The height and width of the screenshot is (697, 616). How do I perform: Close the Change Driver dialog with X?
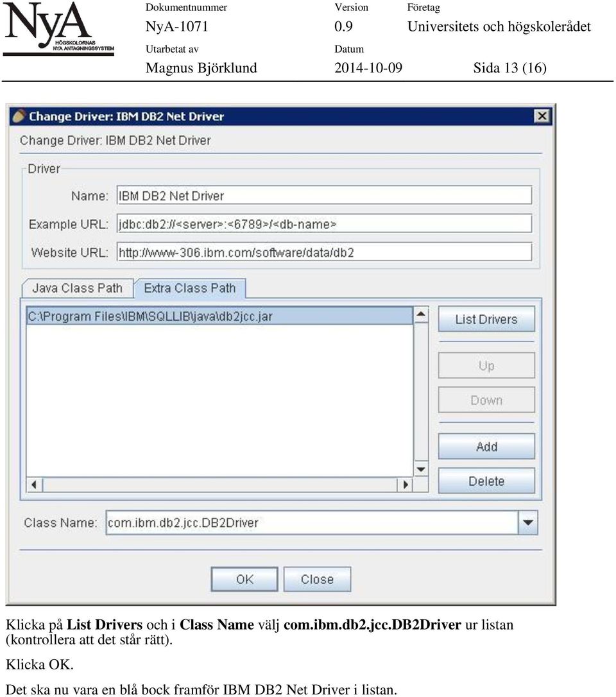pos(542,116)
